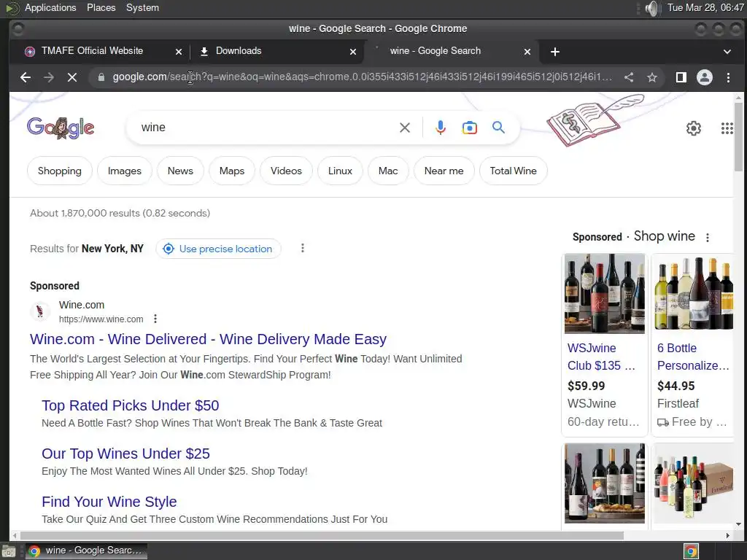This screenshot has height=560, width=747.
Task: Close the TMAFE Official Website tab
Action: tap(179, 52)
